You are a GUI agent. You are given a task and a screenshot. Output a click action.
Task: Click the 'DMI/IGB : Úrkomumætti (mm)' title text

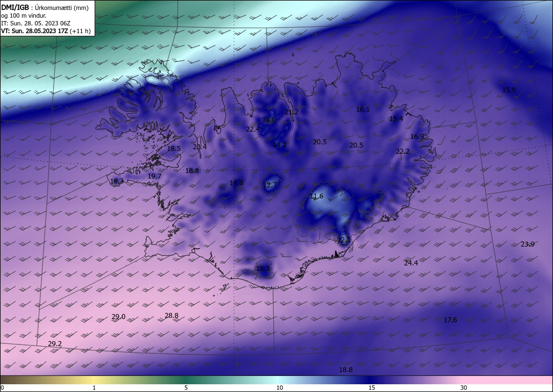[45, 8]
